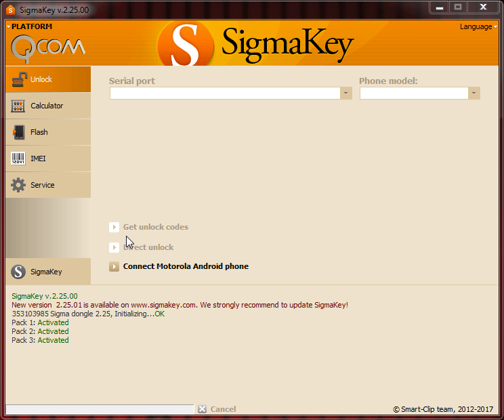Image resolution: width=504 pixels, height=420 pixels.
Task: Click the Cancel X icon
Action: pyautogui.click(x=202, y=409)
